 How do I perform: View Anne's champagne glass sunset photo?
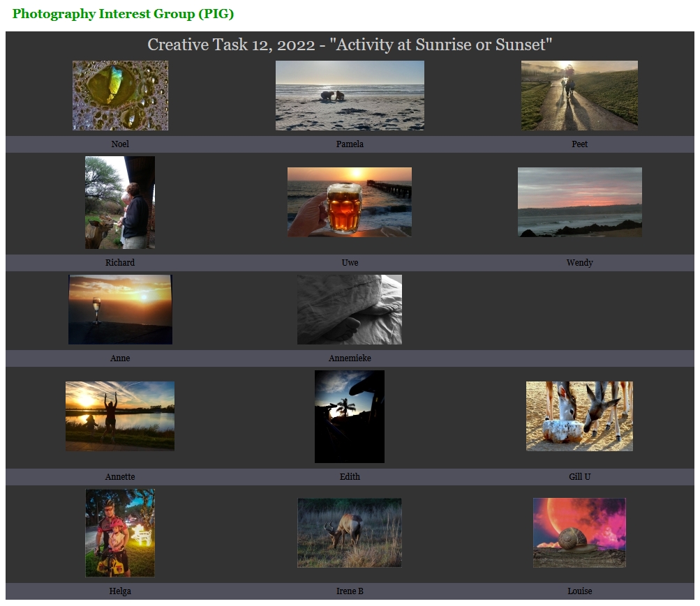click(x=120, y=310)
